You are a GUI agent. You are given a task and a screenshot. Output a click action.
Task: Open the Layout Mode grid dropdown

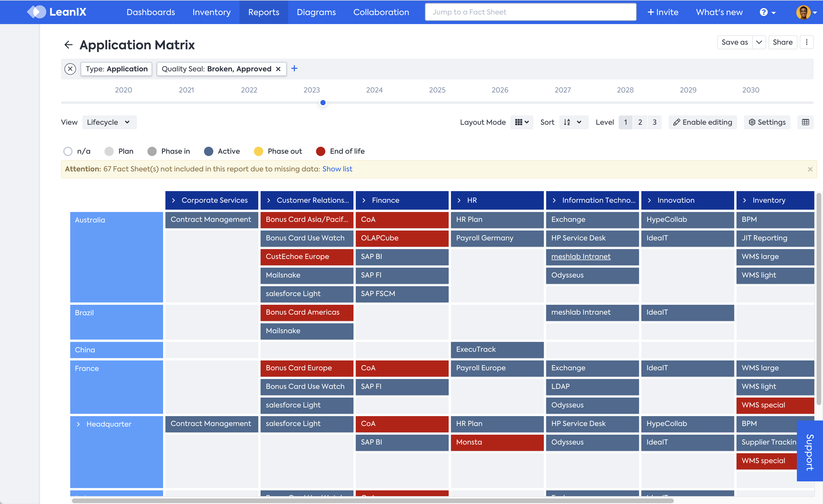point(522,122)
